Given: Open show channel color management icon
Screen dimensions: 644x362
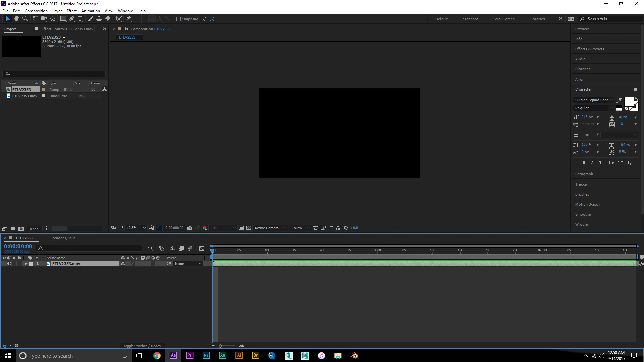Looking at the screenshot, I should point(204,228).
